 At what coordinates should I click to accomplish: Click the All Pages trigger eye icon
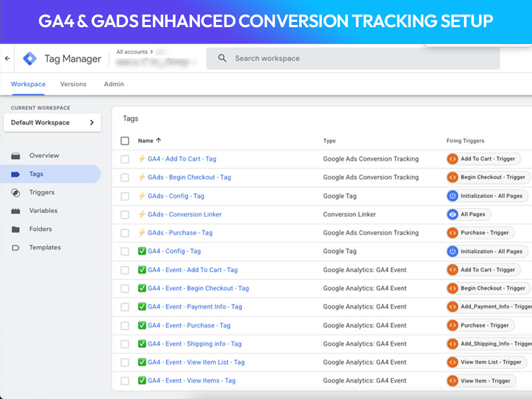pos(453,214)
